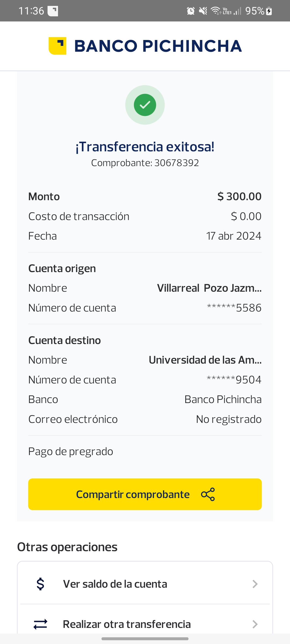Tap the screenshot notification icon near clock

(53, 11)
